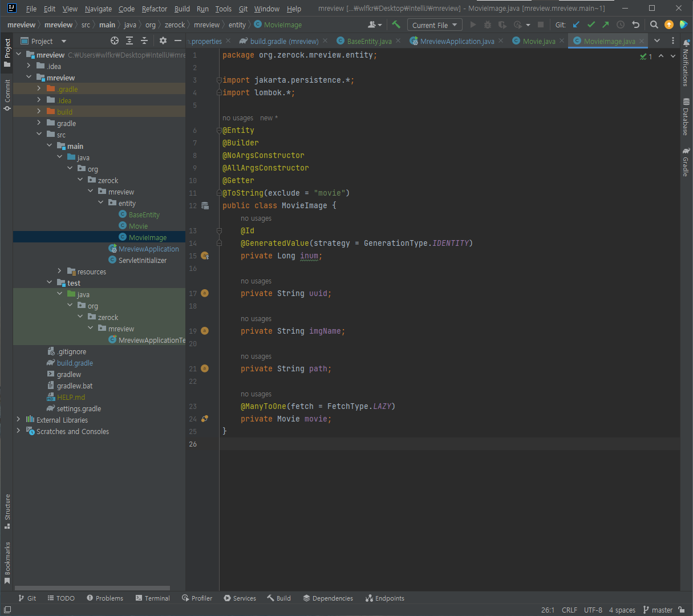This screenshot has width=693, height=616.
Task: Run the current file with play button
Action: pos(473,25)
